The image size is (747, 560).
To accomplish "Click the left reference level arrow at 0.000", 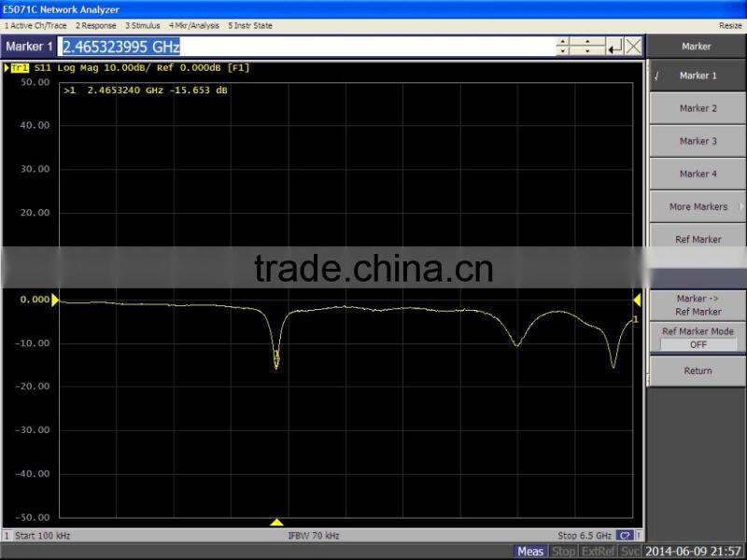I will [55, 300].
